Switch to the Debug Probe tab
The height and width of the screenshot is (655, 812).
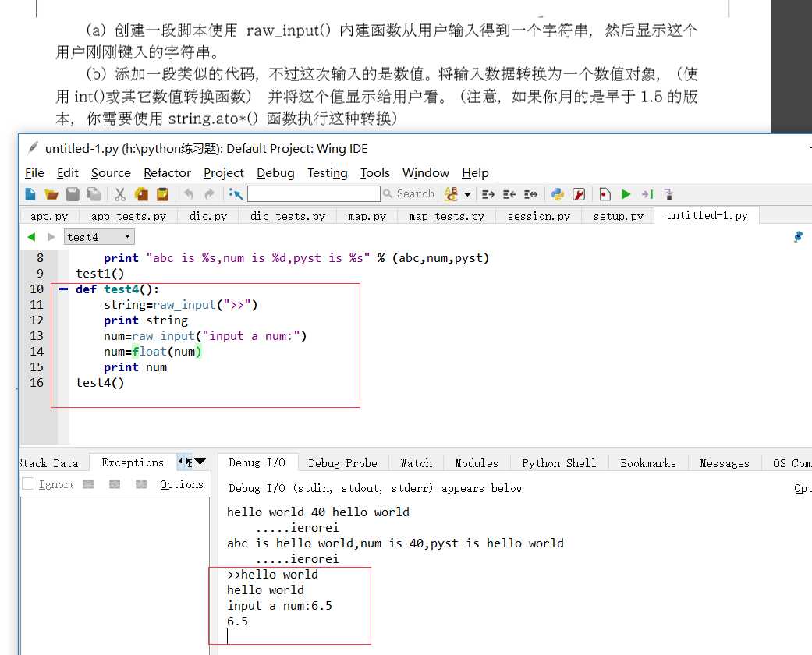click(343, 463)
